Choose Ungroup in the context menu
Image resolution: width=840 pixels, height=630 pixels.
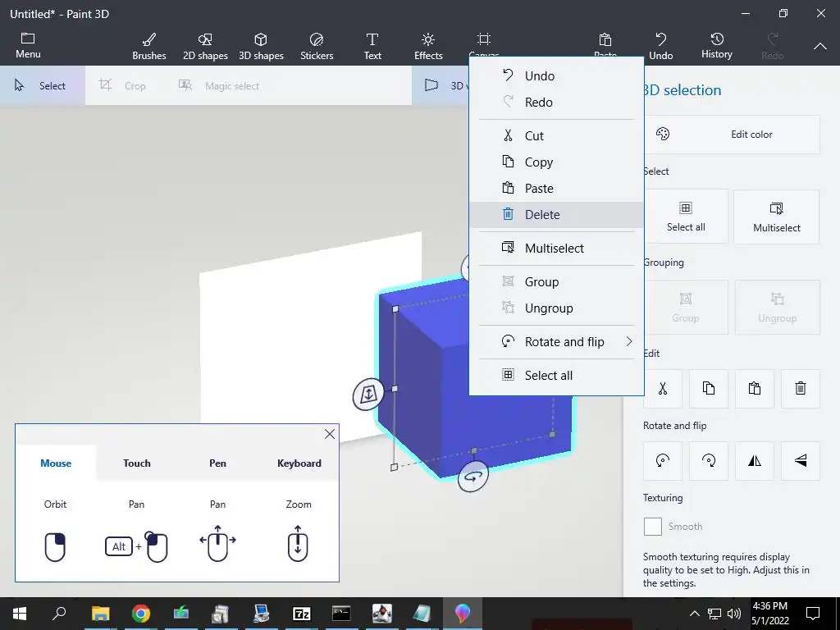(556, 308)
